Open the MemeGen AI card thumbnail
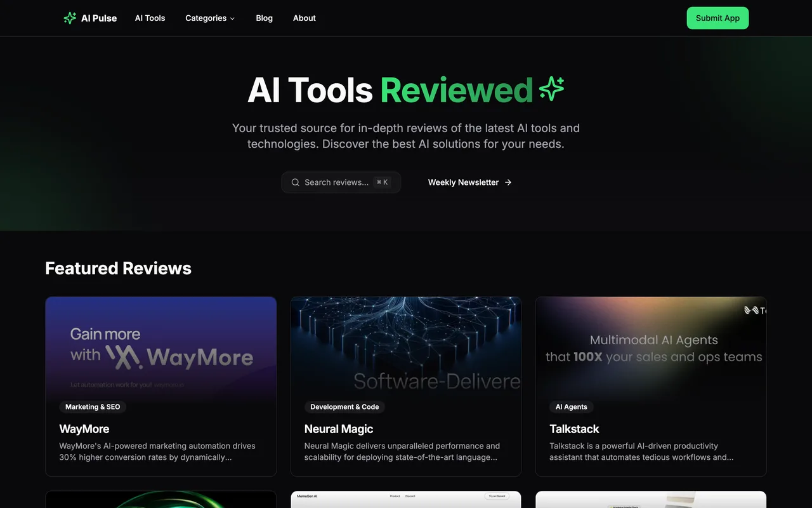The image size is (812, 508). [406, 499]
